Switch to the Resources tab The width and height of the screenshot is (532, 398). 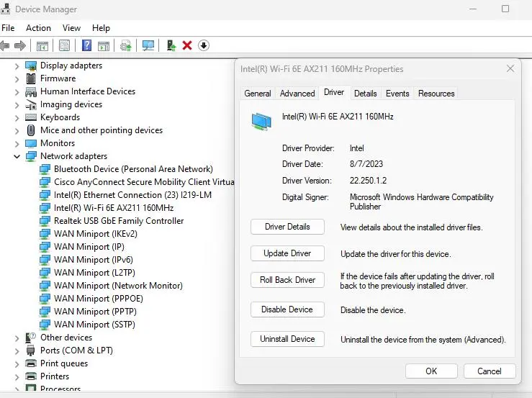pyautogui.click(x=436, y=94)
